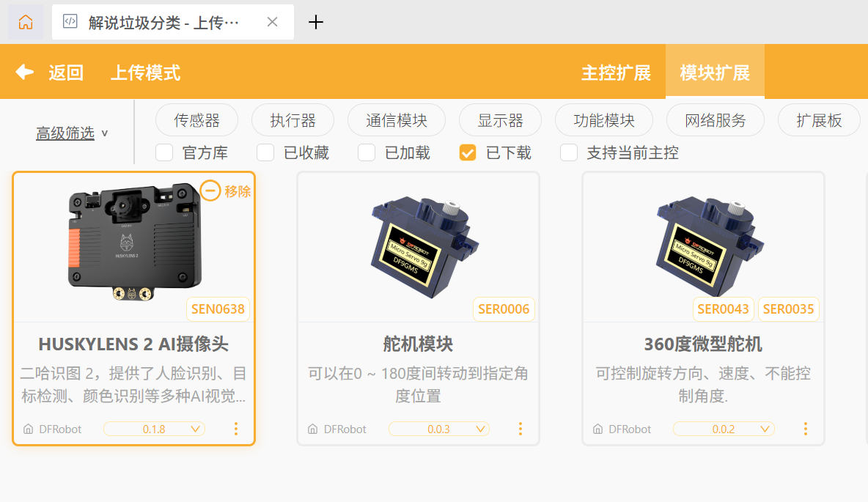Tick the 支持当前主控 checkbox
The width and height of the screenshot is (868, 502).
569,152
